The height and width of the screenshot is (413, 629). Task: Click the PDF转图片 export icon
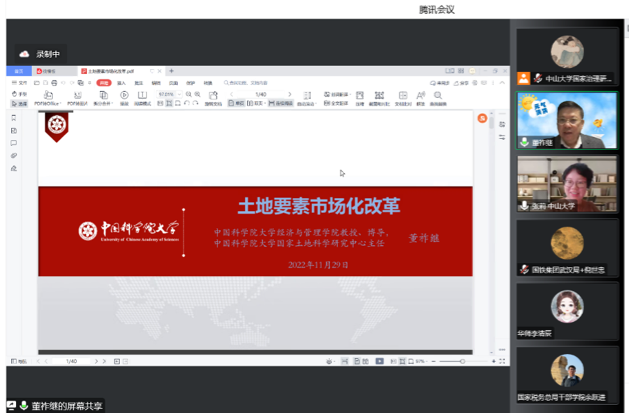click(77, 96)
